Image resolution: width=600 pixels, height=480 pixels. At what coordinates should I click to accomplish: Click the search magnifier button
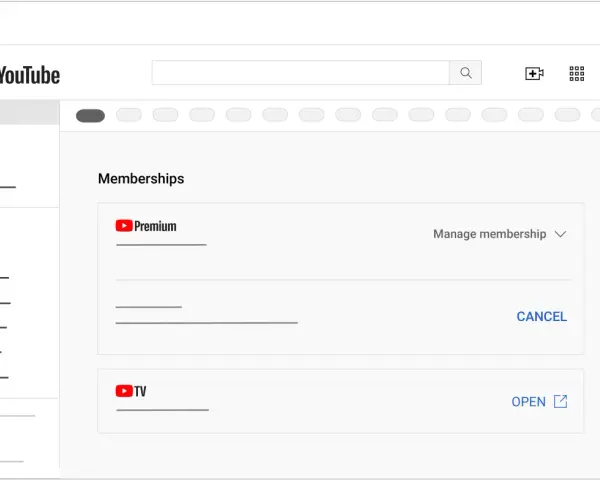(465, 73)
